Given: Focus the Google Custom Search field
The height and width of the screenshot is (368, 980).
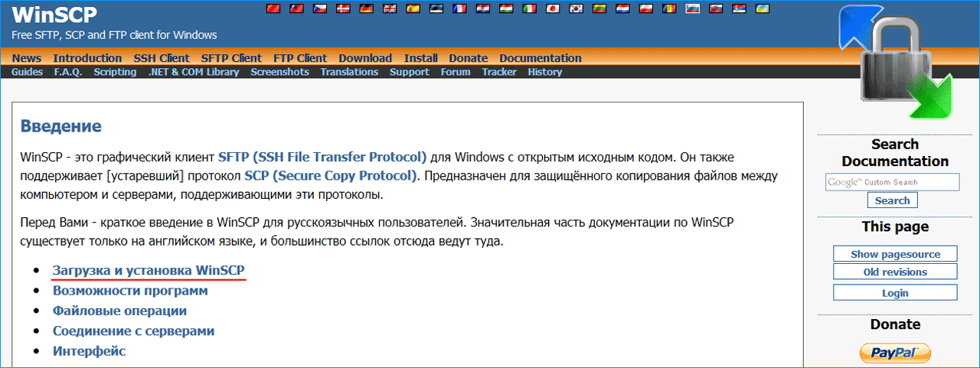Looking at the screenshot, I should 892,182.
